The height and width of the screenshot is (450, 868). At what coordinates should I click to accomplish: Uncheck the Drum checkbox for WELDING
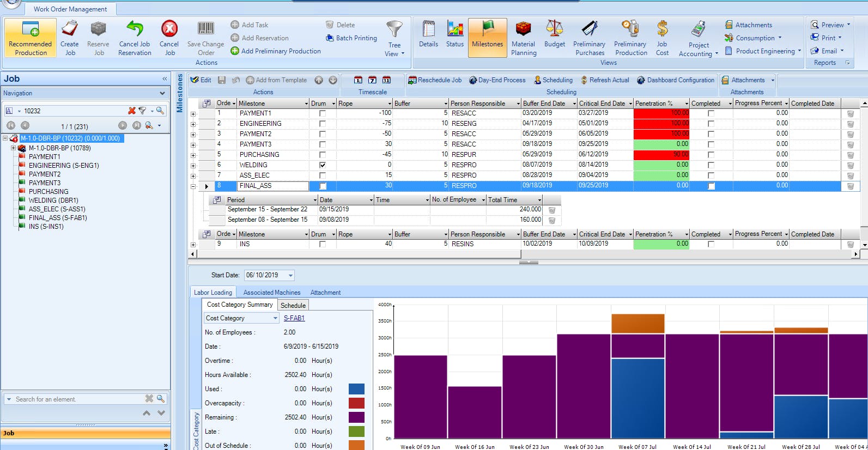323,165
